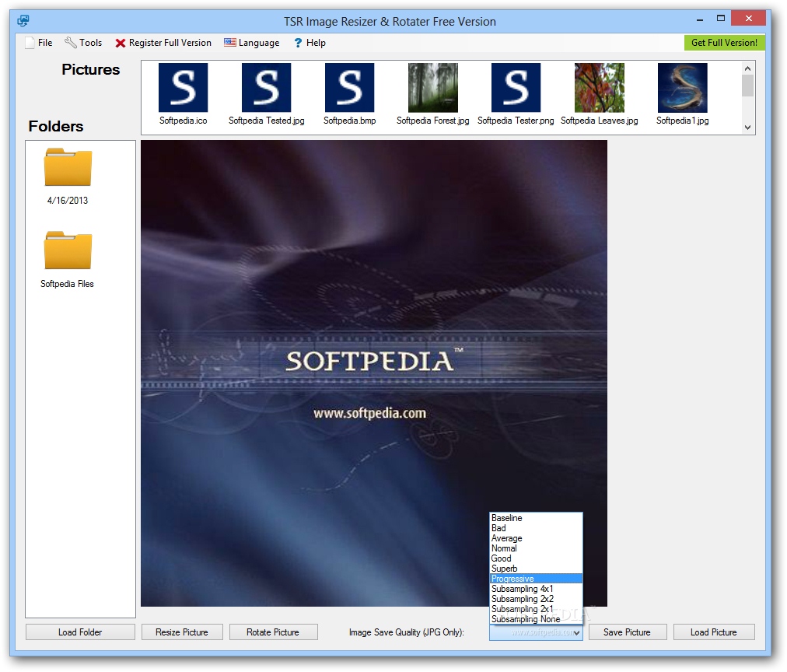787x672 pixels.
Task: Open the 4/16/2013 folder icon
Action: [68, 167]
